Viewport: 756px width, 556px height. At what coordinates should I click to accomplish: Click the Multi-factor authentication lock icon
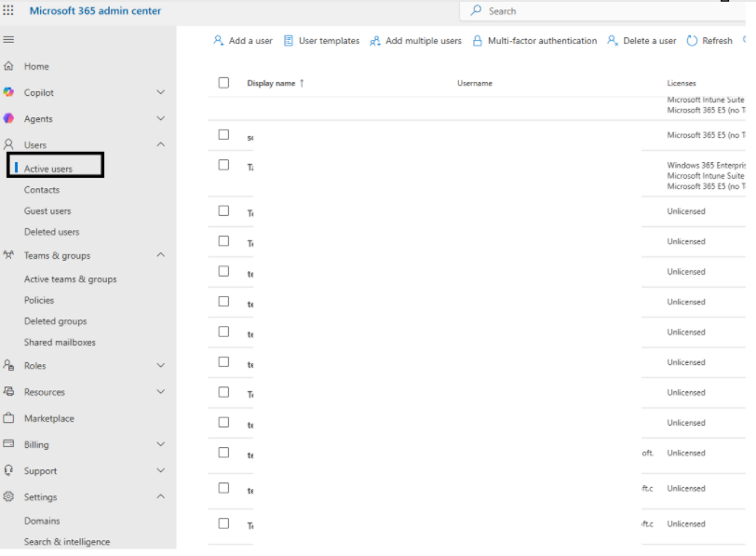tap(478, 40)
